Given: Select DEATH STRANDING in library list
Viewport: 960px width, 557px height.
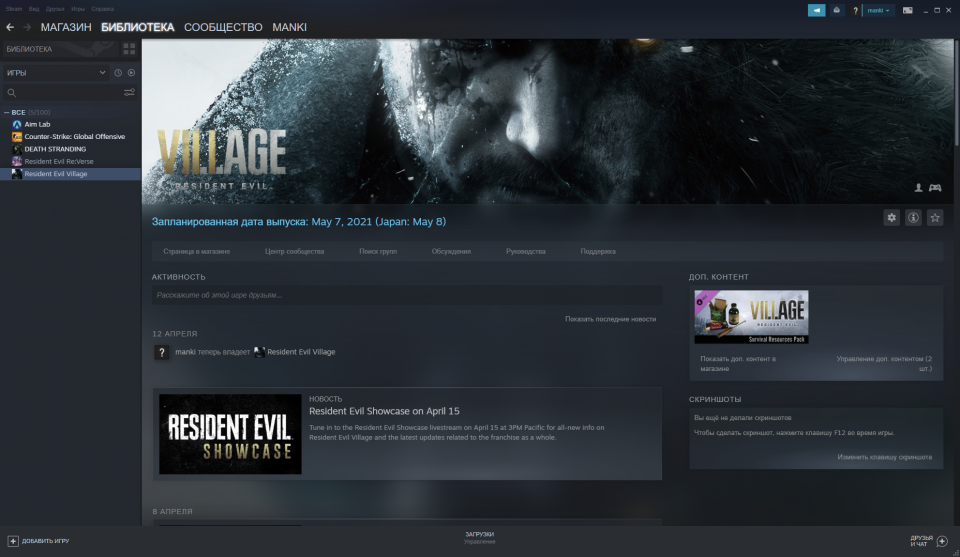Looking at the screenshot, I should point(70,149).
